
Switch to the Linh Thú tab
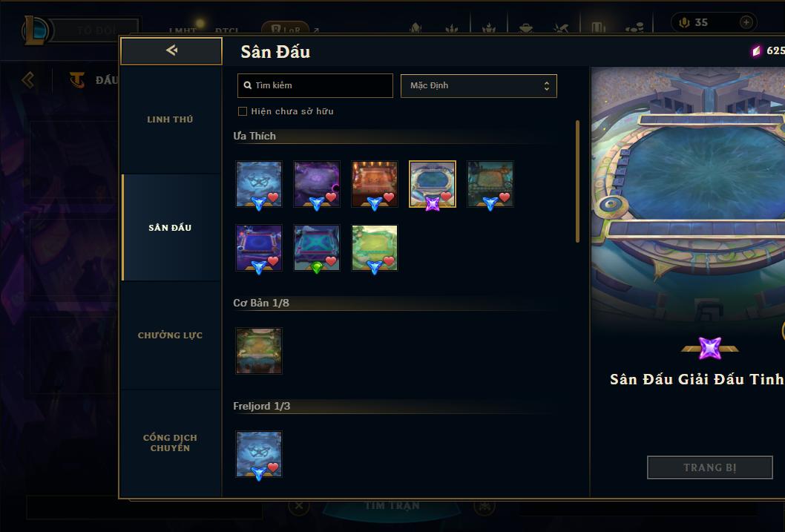(x=170, y=119)
